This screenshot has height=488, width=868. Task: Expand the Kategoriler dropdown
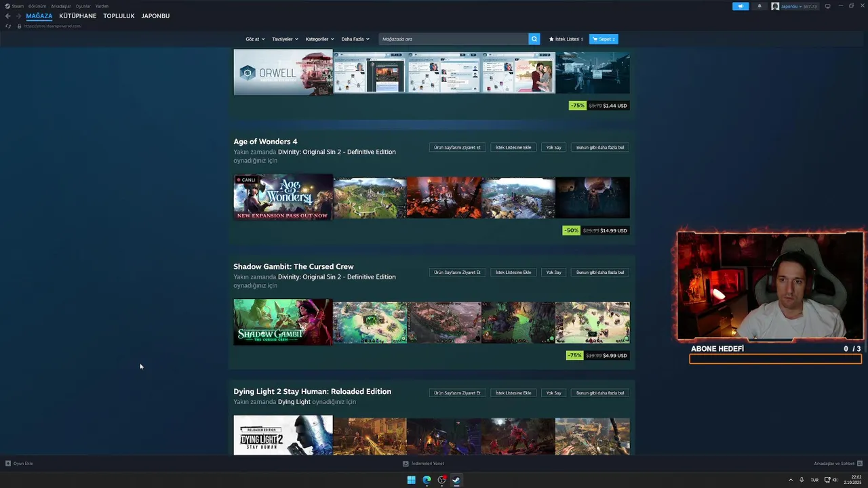[x=319, y=39]
